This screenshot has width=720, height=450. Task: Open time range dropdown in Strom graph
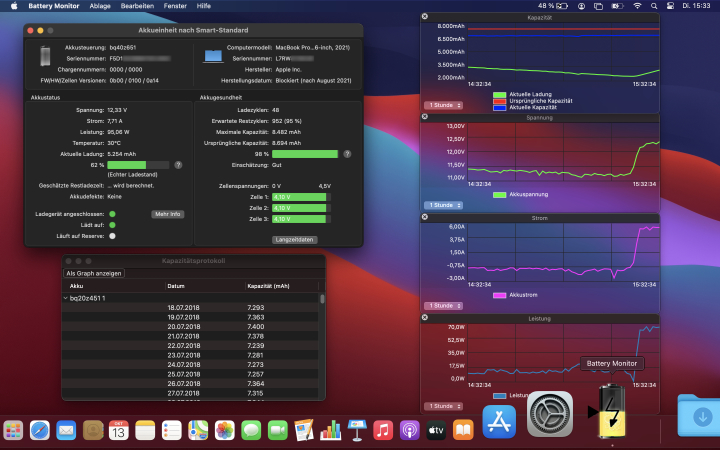pos(443,306)
